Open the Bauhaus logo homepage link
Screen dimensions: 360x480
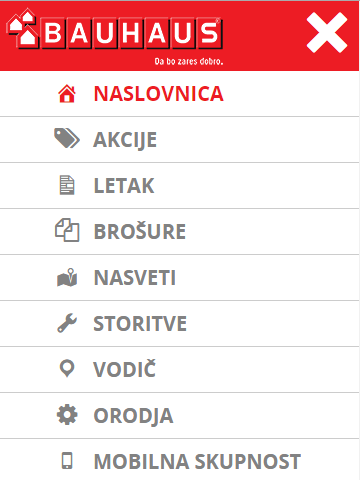(115, 36)
